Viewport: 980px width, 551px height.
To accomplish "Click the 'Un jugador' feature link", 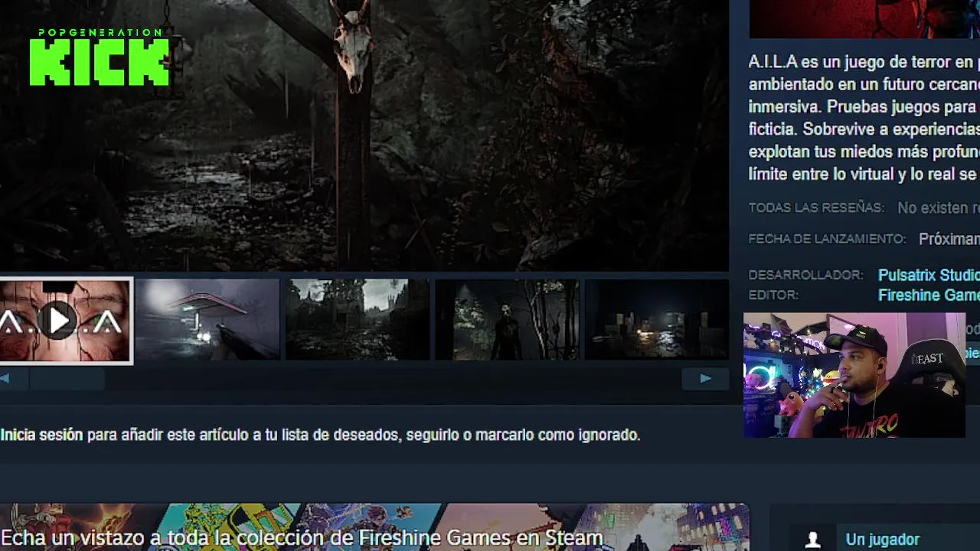I will point(882,540).
